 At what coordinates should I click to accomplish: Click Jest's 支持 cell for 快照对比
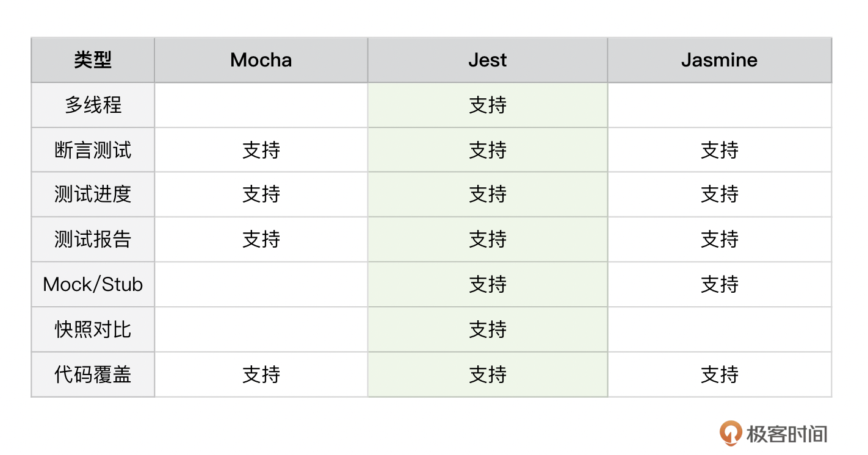[x=488, y=329]
